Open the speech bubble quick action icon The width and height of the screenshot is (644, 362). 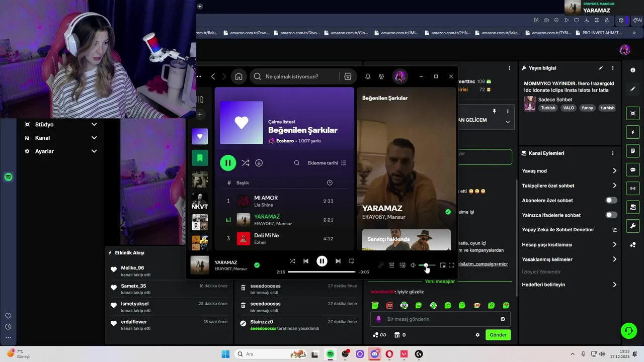[633, 169]
